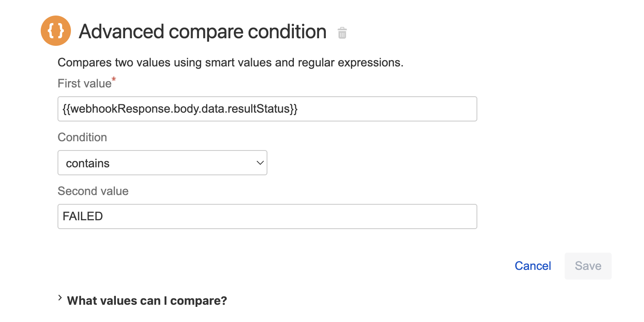Click the "Condition" field label
Viewport: 644px width, 322px height.
click(82, 137)
